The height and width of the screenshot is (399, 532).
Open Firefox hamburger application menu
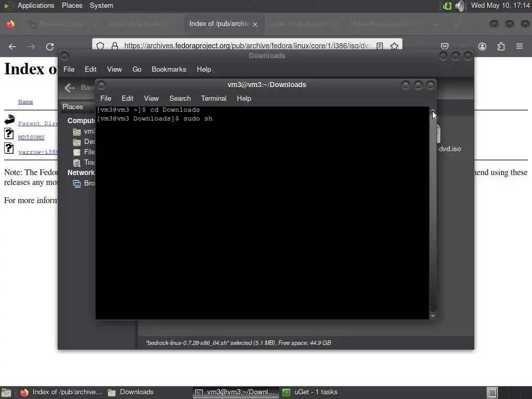tap(520, 46)
